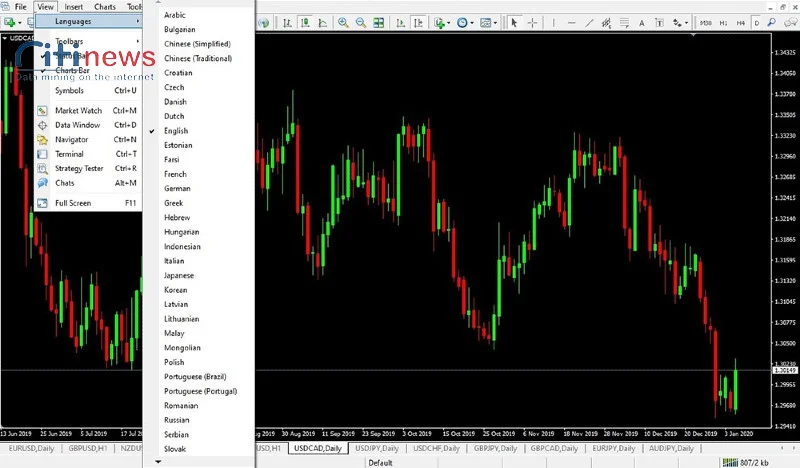Toggle chart auto scroll icon
This screenshot has width=800, height=468.
pyautogui.click(x=401, y=22)
